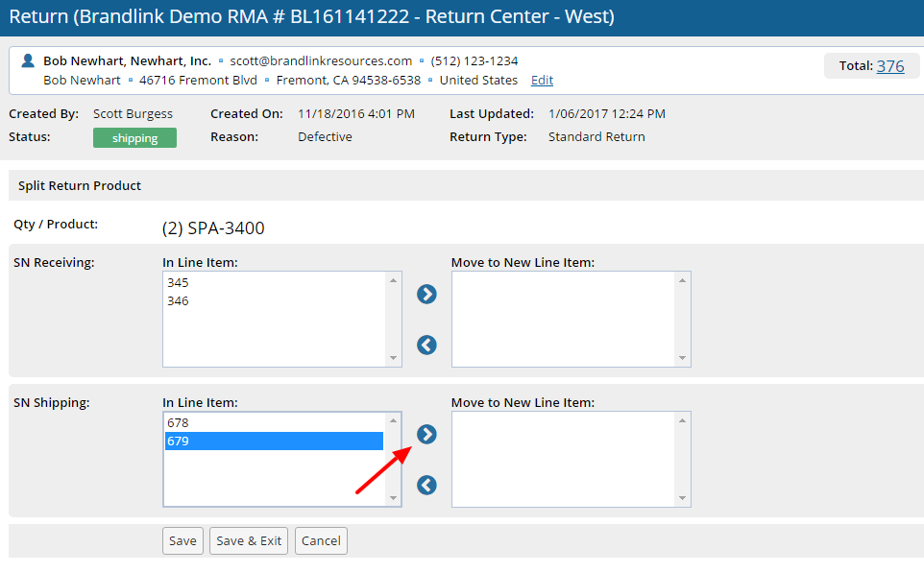Click the SN Shipping Move to New Line Item box
Viewport: 924px width, 573px height.
[563, 459]
